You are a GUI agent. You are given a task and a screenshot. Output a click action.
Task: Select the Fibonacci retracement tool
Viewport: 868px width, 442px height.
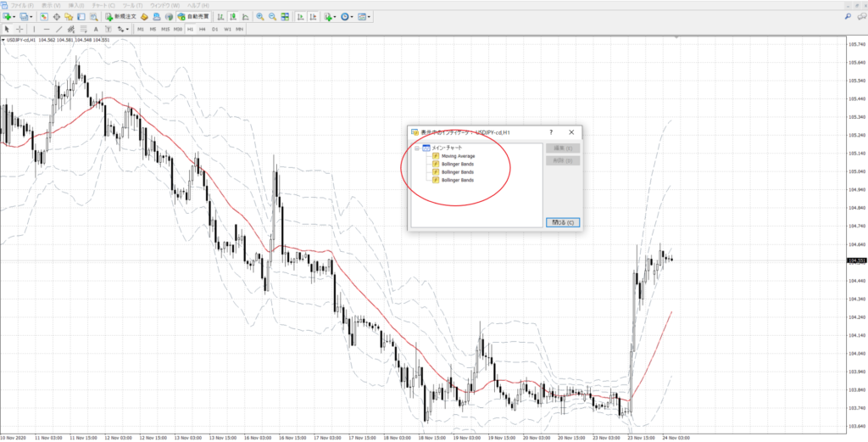[x=83, y=29]
